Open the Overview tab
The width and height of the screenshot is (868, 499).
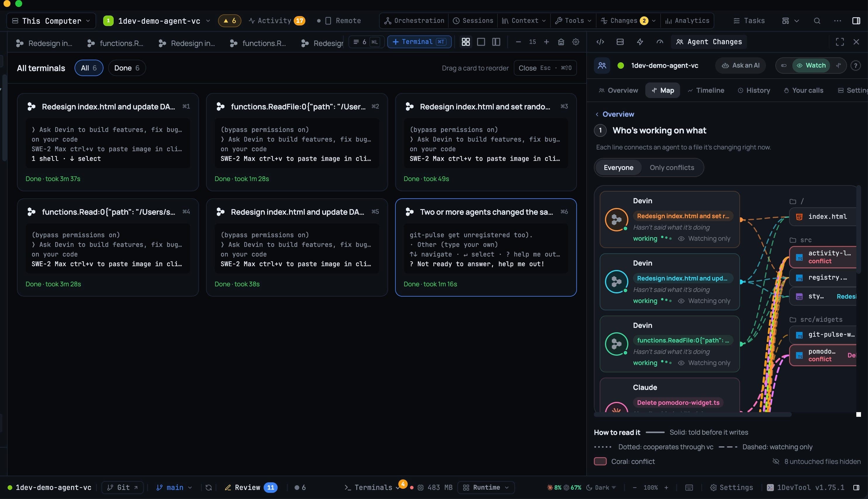tap(618, 90)
